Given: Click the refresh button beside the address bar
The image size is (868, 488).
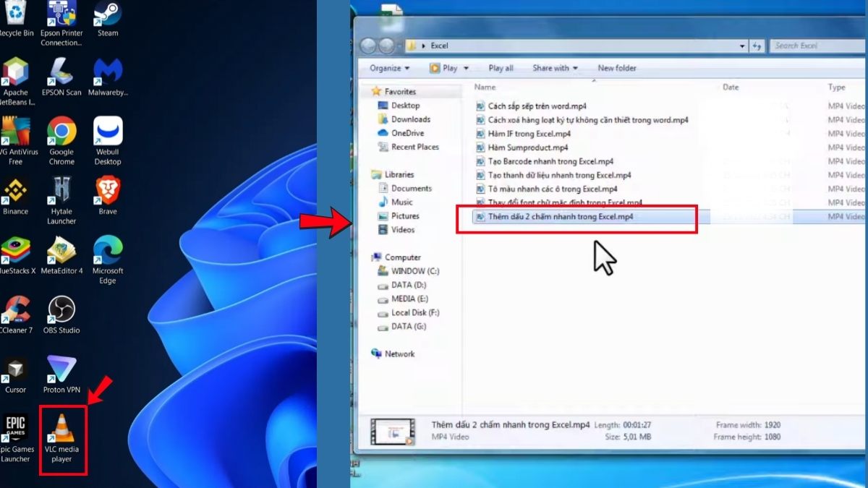Looking at the screenshot, I should (757, 46).
